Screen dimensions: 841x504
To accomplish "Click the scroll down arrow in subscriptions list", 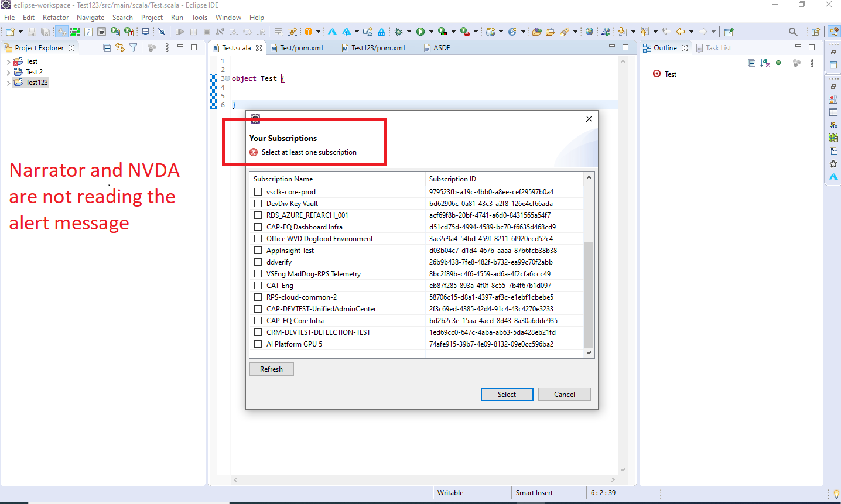I will (x=589, y=353).
